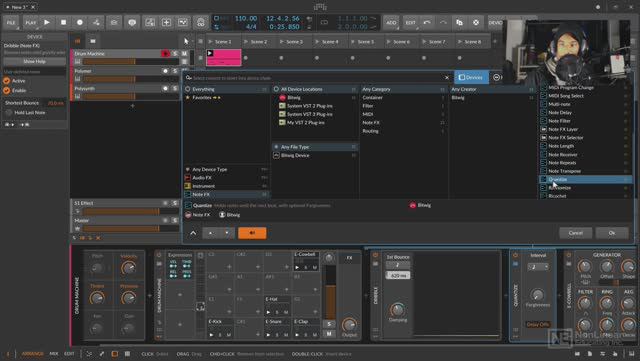Image resolution: width=640 pixels, height=361 pixels.
Task: Switch to the MIX view tab
Action: 53,354
